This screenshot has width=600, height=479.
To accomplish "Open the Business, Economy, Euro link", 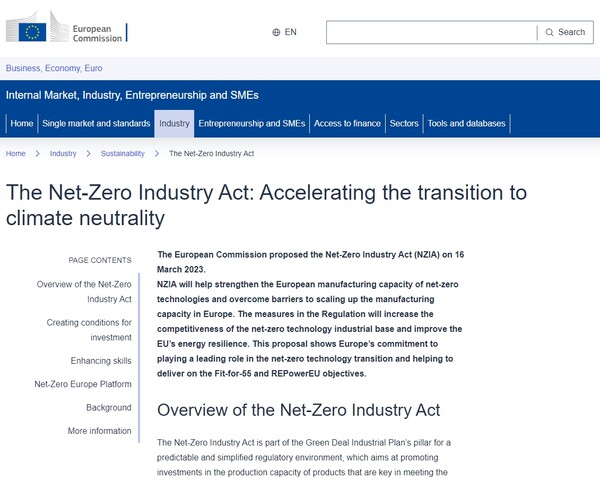I will click(x=54, y=68).
